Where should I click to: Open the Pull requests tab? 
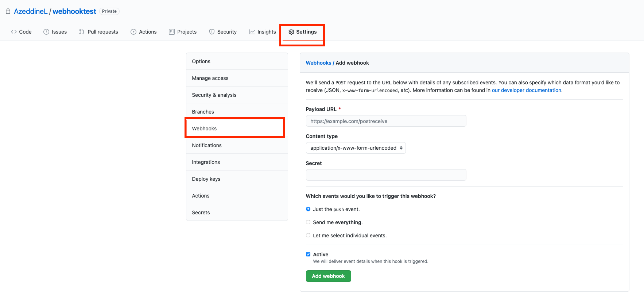(x=98, y=32)
